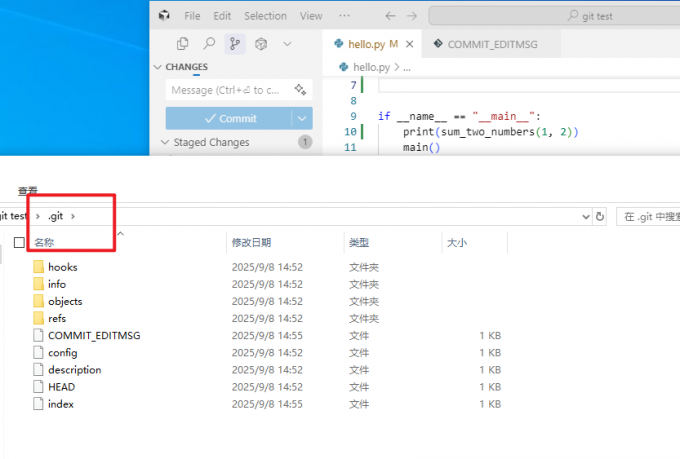This screenshot has height=459, width=680.
Task: Open the Commit button dropdown arrow
Action: tap(304, 118)
